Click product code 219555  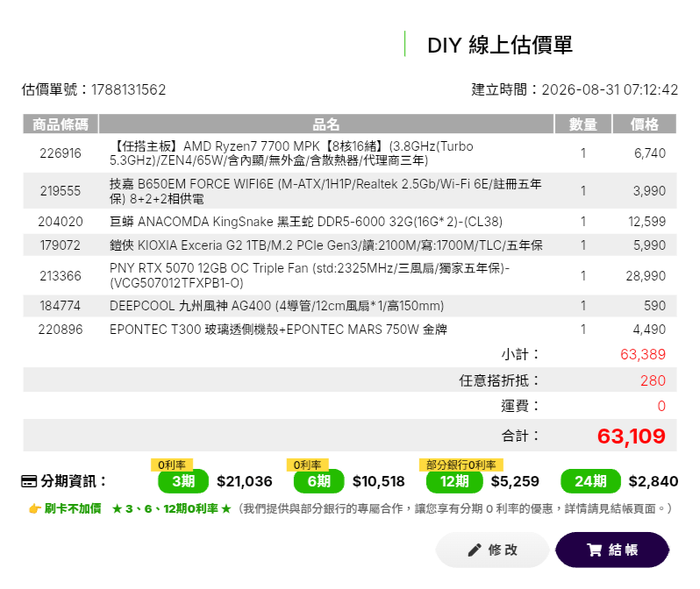pyautogui.click(x=61, y=191)
